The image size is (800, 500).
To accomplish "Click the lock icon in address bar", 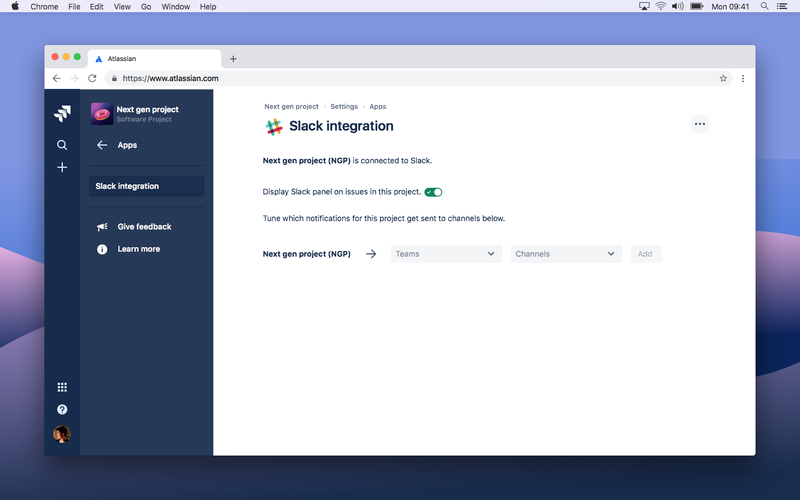I will pos(114,78).
